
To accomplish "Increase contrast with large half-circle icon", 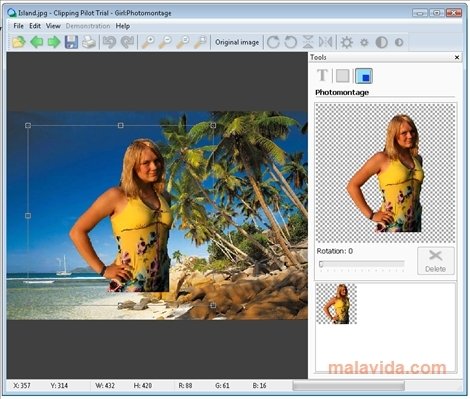I will tap(382, 42).
